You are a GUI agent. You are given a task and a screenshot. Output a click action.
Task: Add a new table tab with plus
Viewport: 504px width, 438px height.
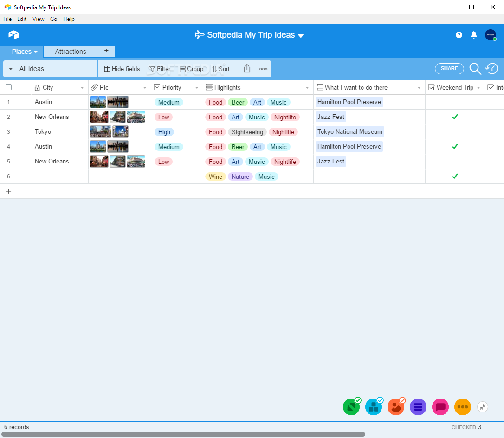coord(106,51)
